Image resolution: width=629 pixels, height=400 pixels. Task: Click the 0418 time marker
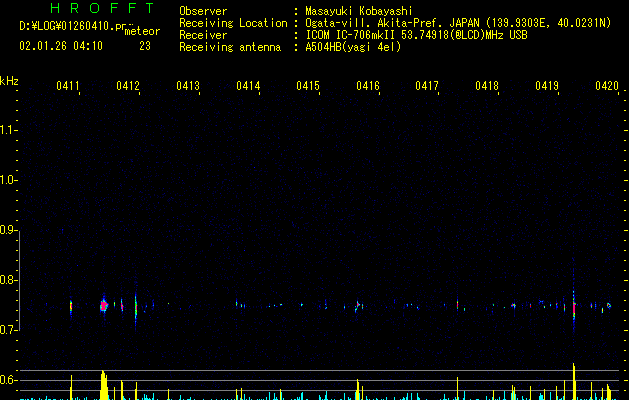tap(487, 85)
